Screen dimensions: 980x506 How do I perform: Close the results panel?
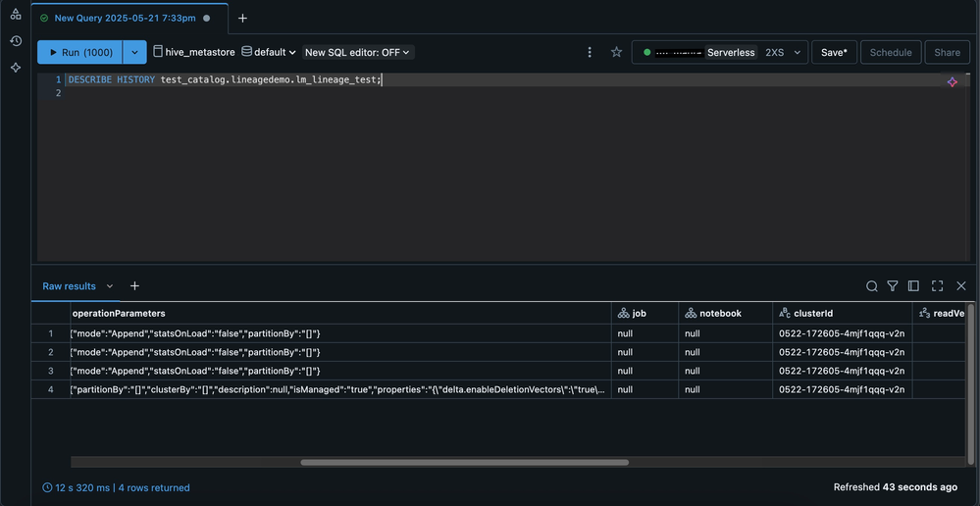pos(960,286)
